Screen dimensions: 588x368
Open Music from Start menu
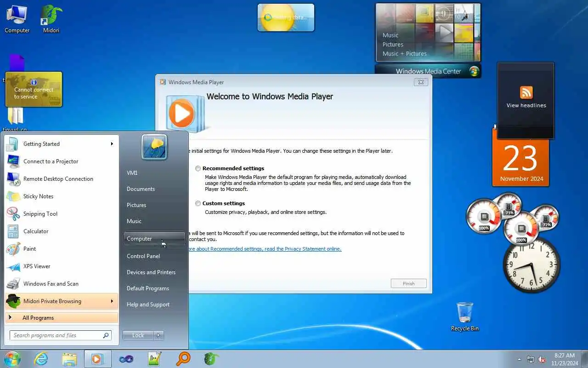[x=154, y=221]
